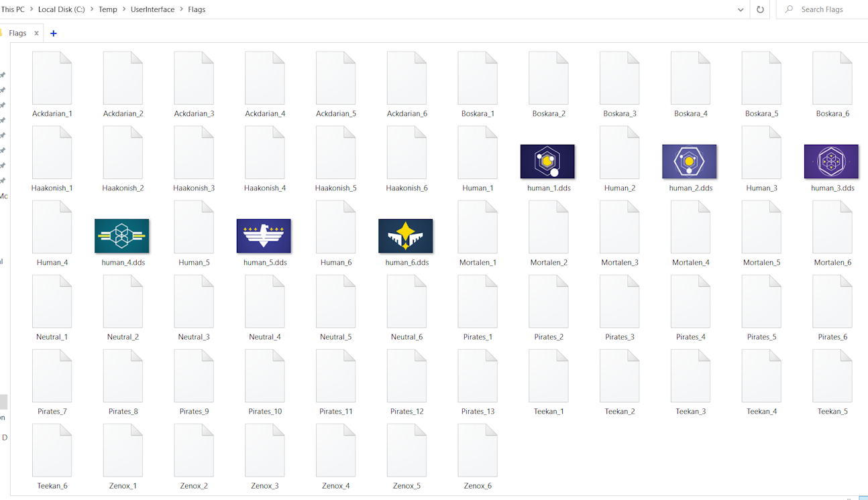
Task: Open the address bar dropdown chevron
Action: coord(740,9)
